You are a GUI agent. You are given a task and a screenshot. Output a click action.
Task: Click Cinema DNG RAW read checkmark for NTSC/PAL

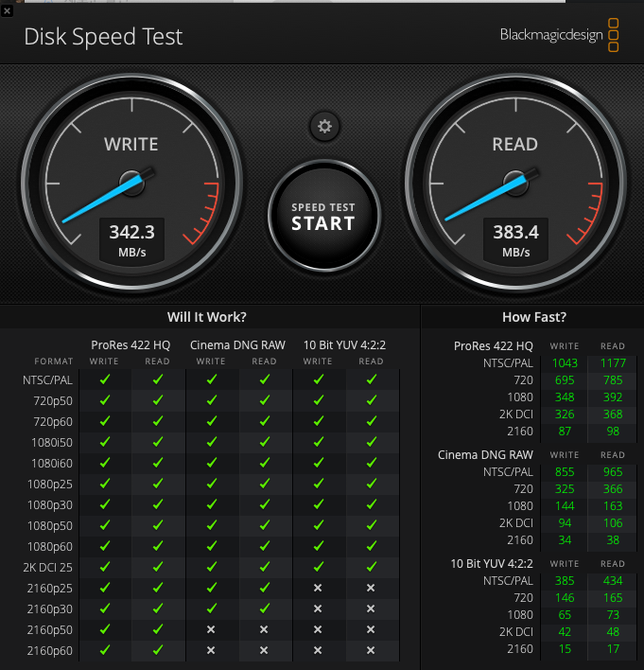(265, 379)
